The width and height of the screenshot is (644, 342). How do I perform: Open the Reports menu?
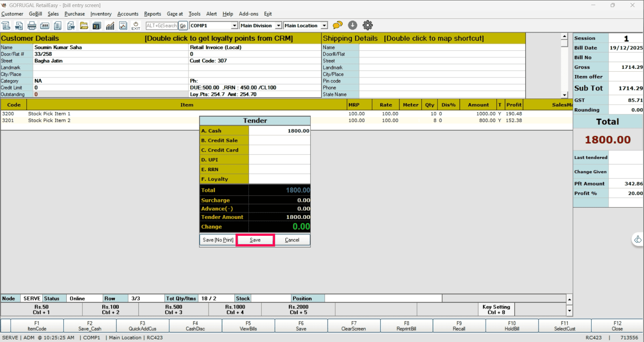click(152, 14)
